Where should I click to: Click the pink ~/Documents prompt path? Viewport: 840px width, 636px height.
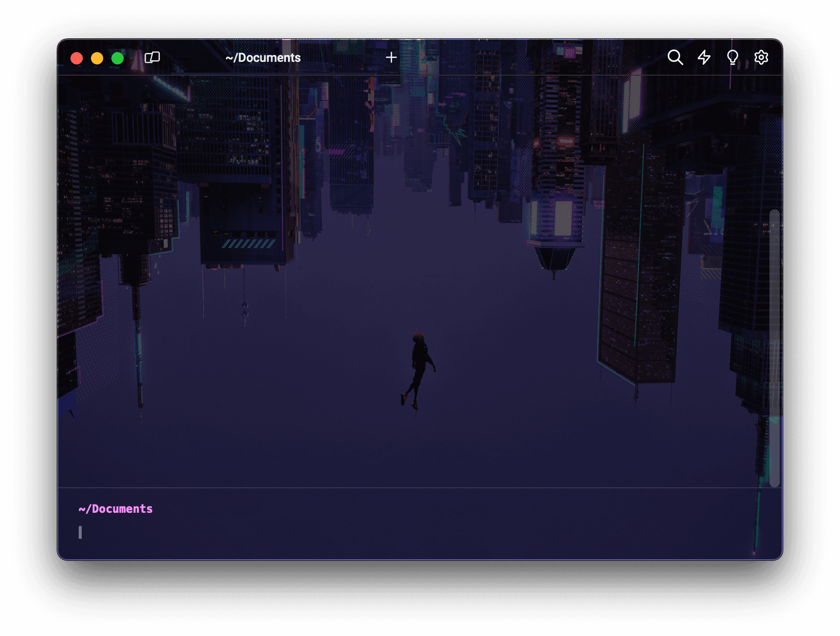click(116, 509)
